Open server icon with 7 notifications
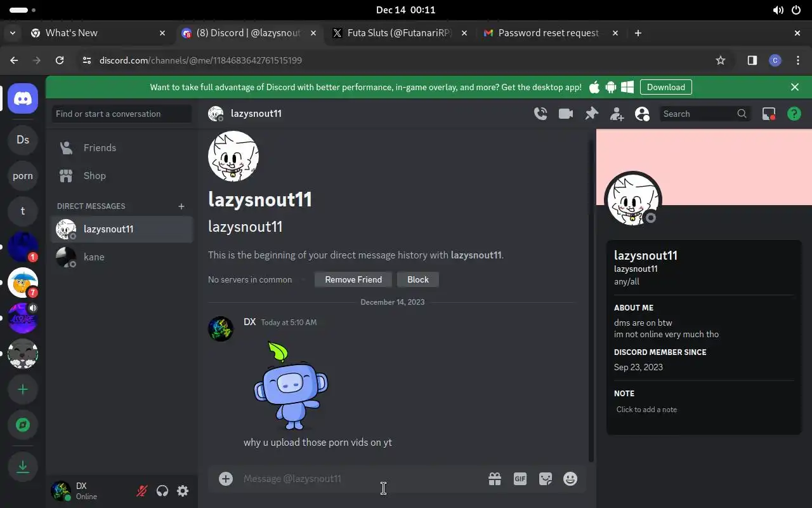 coord(23,283)
